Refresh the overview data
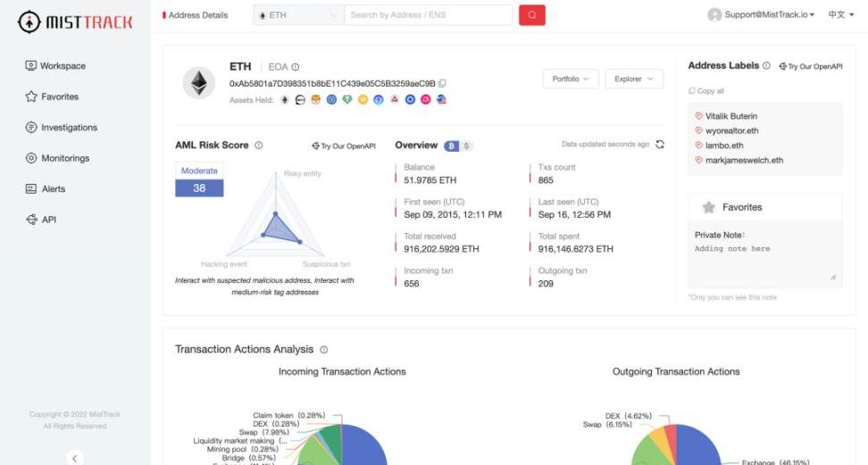 (x=660, y=145)
